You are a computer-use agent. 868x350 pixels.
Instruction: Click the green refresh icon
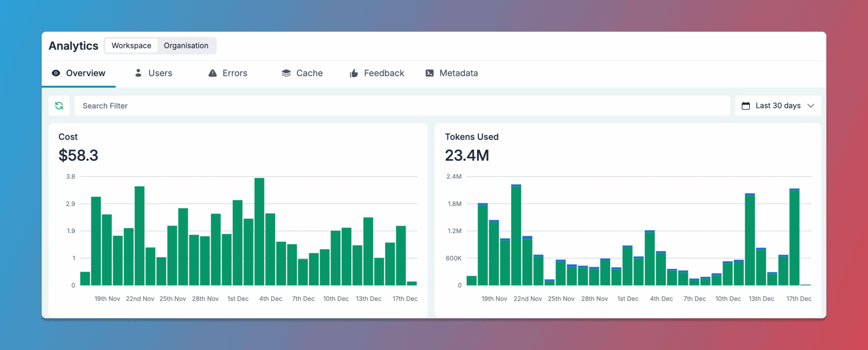(59, 105)
